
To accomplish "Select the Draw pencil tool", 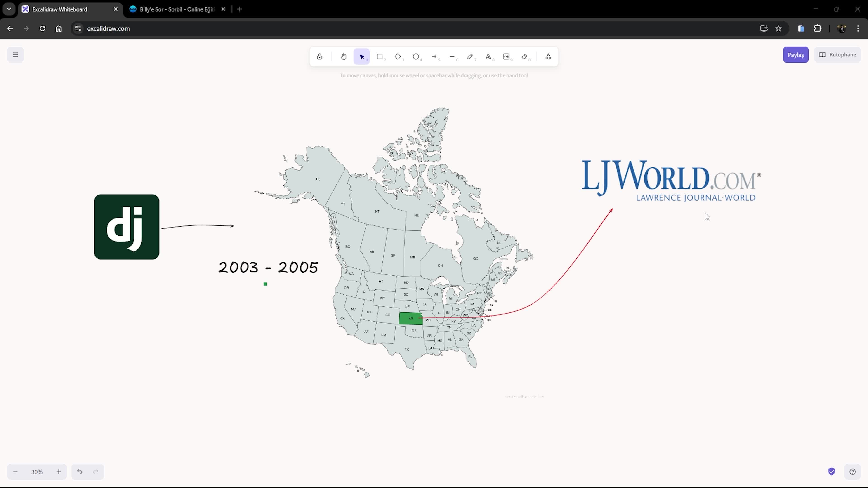I will point(470,56).
